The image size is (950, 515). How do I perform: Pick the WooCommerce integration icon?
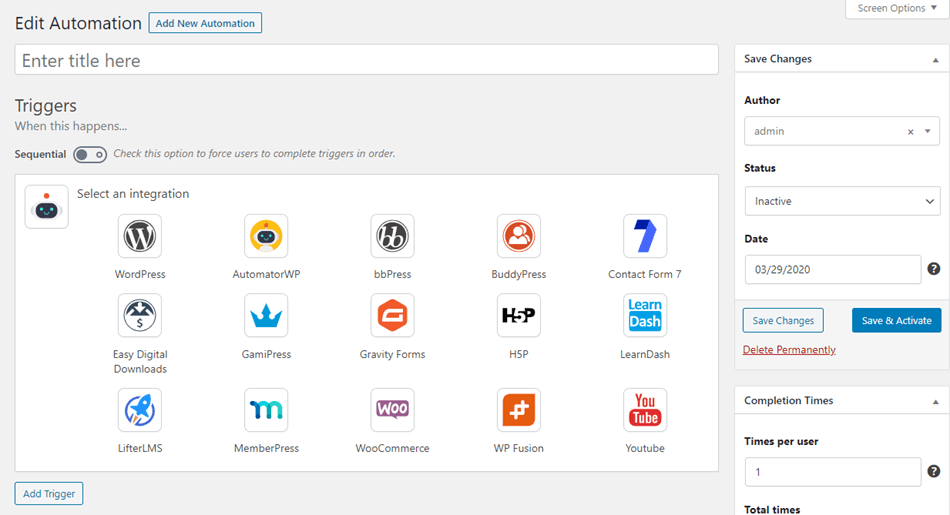[393, 410]
